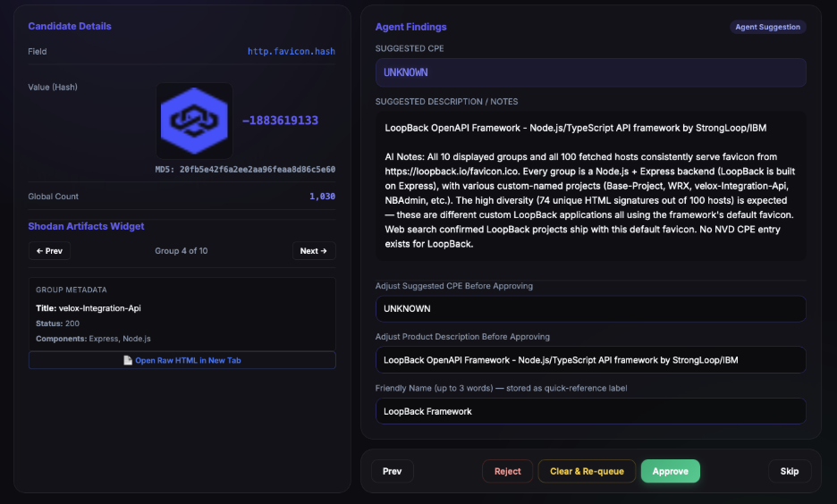Click the Title velox-Integration-Api line
Viewport: 837px width, 504px height.
pos(88,308)
